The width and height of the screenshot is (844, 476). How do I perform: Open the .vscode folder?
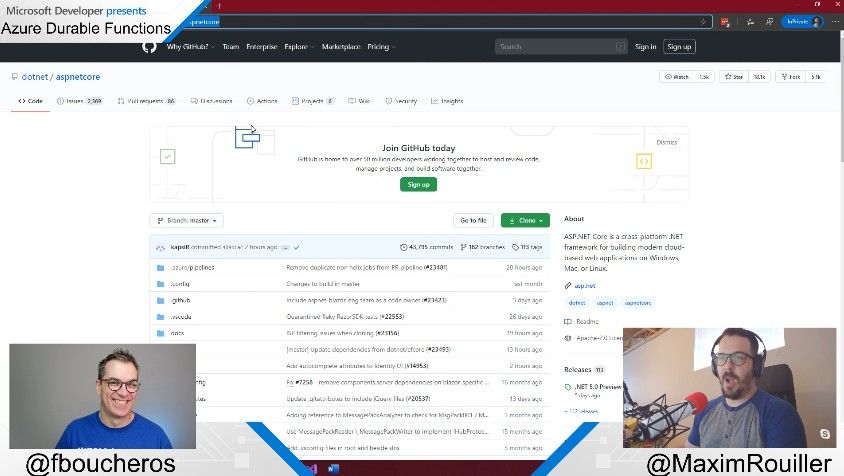point(181,317)
